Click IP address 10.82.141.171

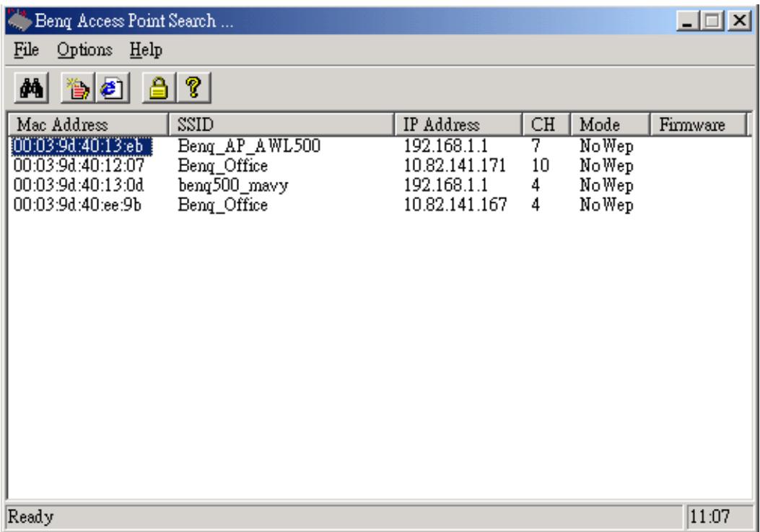click(455, 166)
